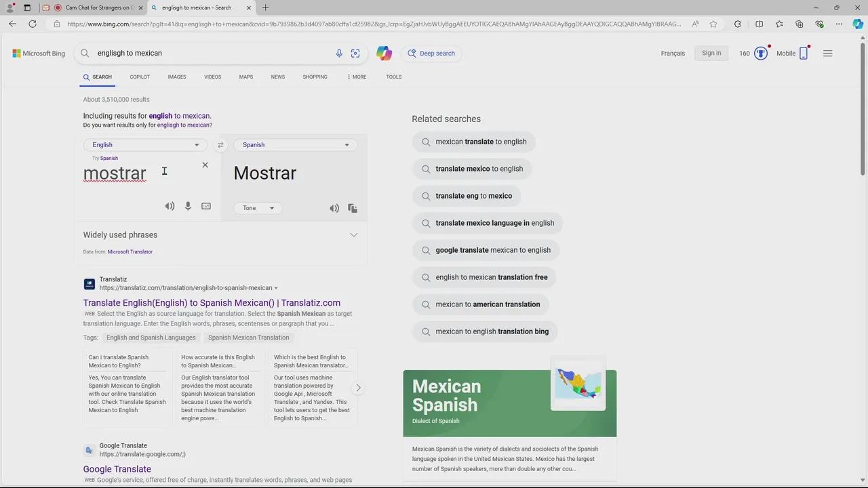This screenshot has height=488, width=868.
Task: Open the Mobile phone icon
Action: pos(804,53)
